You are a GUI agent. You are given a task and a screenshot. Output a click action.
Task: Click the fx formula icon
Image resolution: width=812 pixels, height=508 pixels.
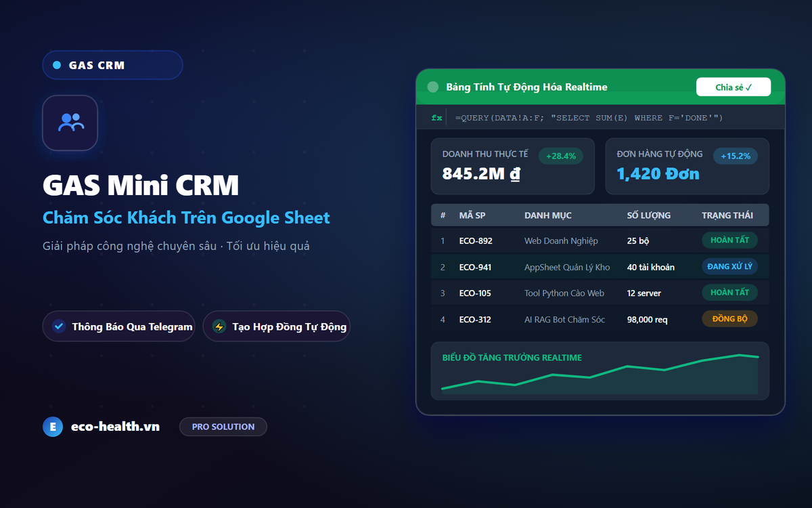pyautogui.click(x=437, y=118)
